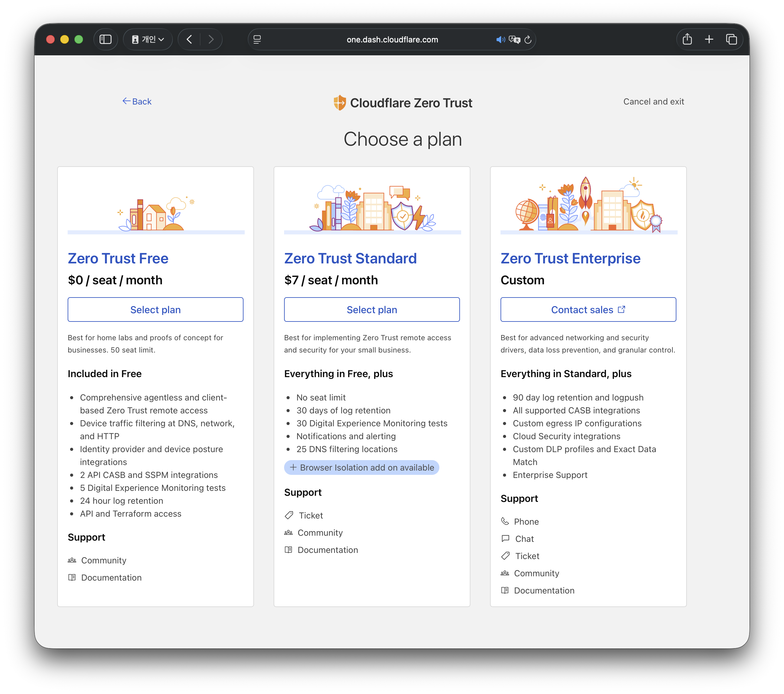The image size is (784, 694).
Task: Select plan for Zero Trust Standard
Action: tap(372, 310)
